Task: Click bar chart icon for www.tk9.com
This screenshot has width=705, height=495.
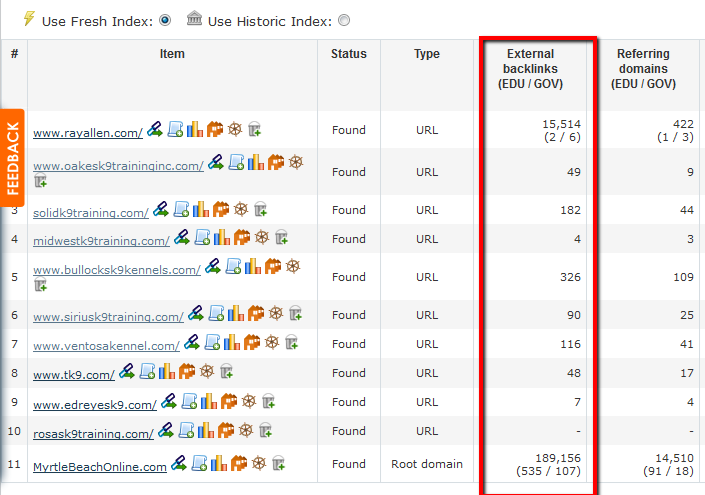Action: point(167,371)
